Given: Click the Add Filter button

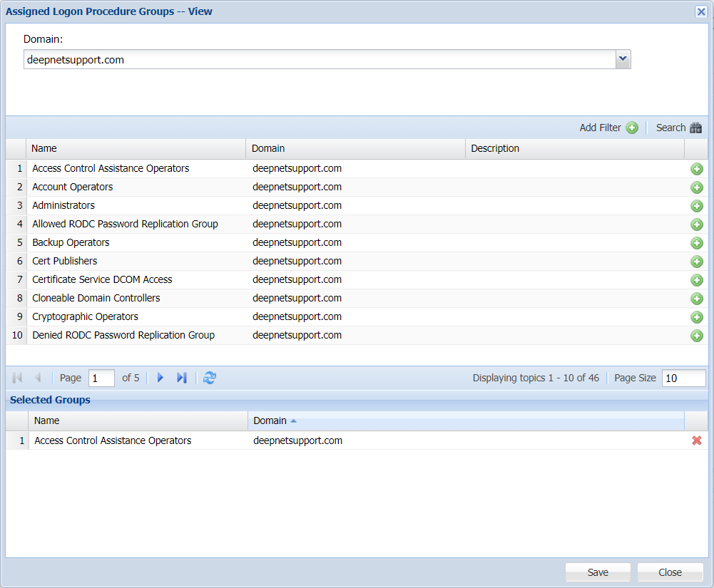Looking at the screenshot, I should [608, 128].
